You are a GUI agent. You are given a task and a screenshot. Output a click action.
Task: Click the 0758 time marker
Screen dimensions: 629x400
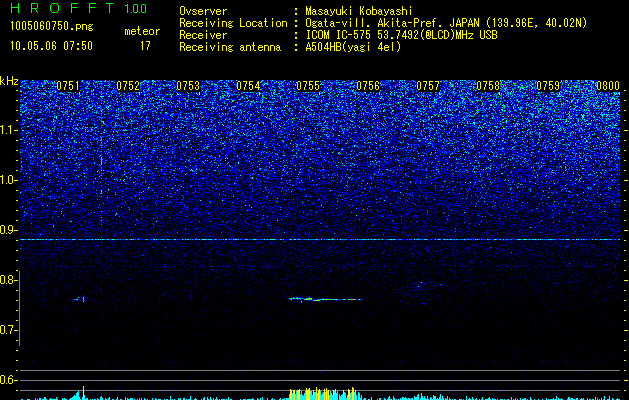[488, 86]
